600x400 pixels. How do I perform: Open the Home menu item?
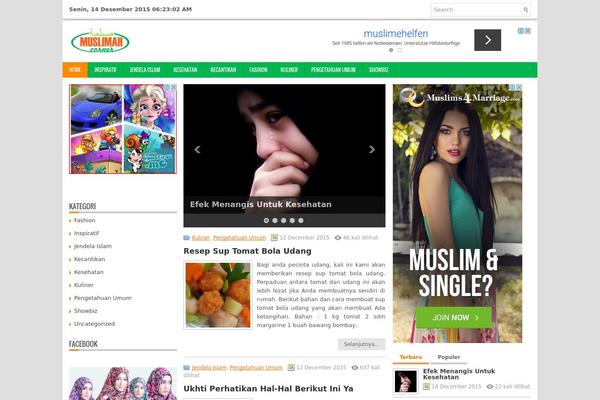[75, 70]
